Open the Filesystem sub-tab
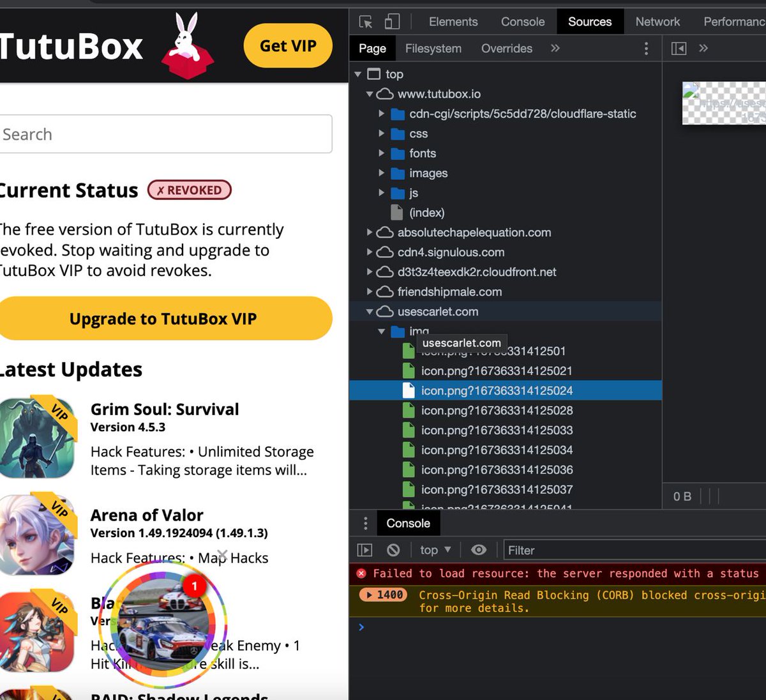The image size is (766, 700). (433, 49)
